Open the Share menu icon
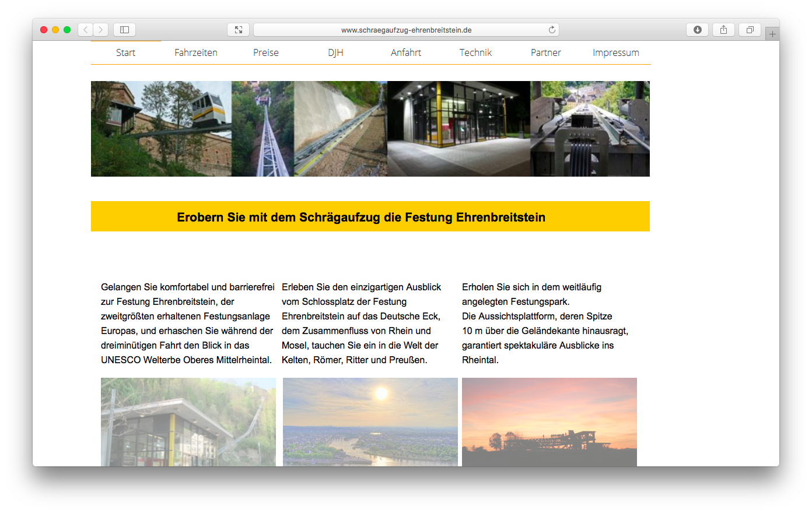The image size is (812, 513). point(723,30)
